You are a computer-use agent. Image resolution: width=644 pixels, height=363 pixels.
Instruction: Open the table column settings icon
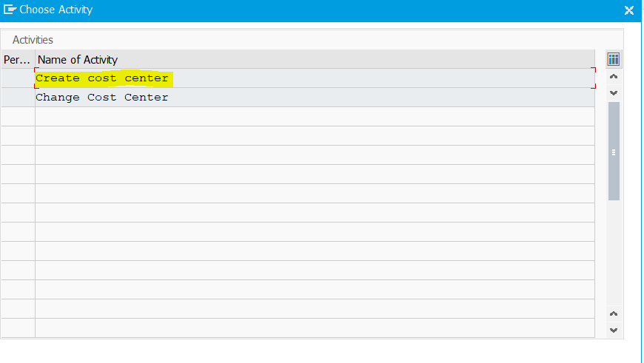coord(613,59)
